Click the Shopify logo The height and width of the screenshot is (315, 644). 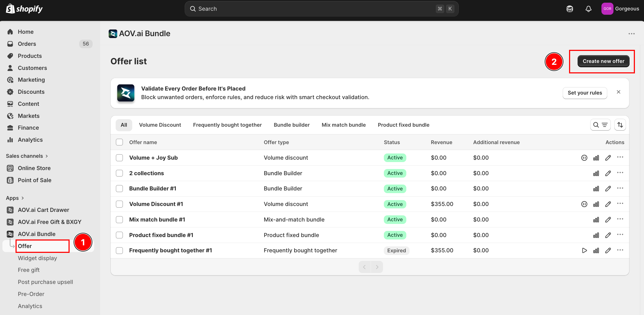click(24, 9)
